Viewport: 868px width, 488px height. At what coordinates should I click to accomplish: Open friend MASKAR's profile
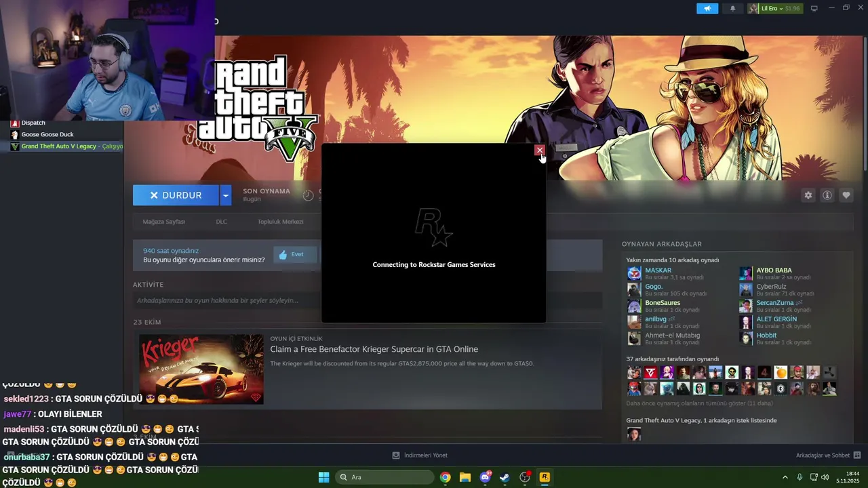tap(658, 270)
